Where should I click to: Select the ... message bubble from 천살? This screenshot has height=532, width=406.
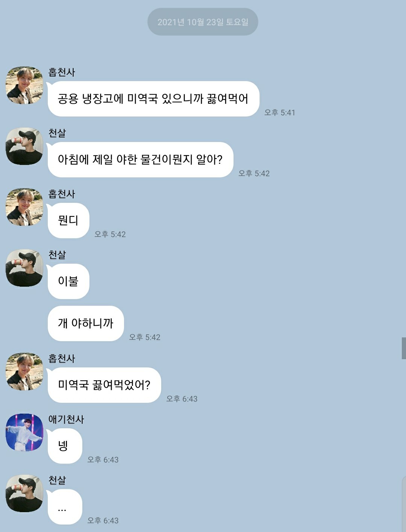[65, 507]
